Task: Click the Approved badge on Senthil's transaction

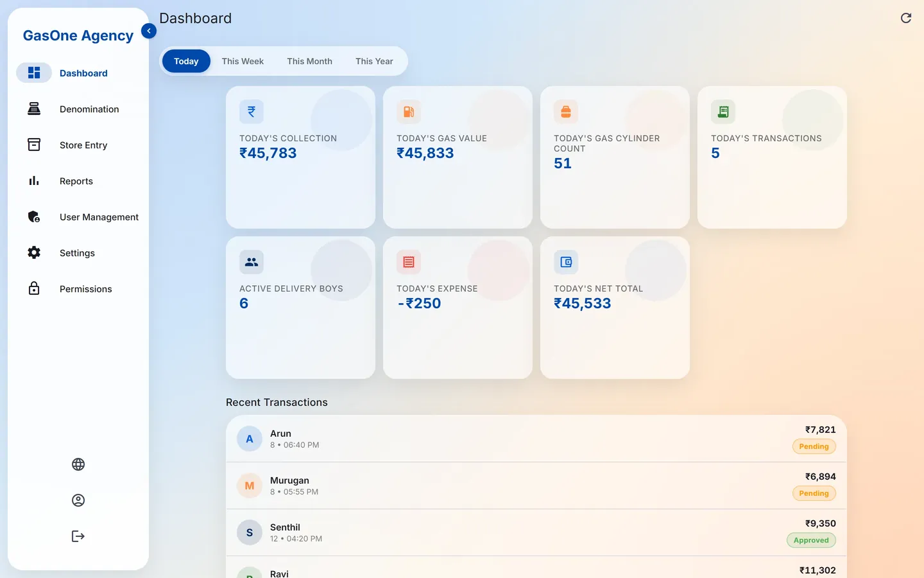Action: click(x=811, y=540)
